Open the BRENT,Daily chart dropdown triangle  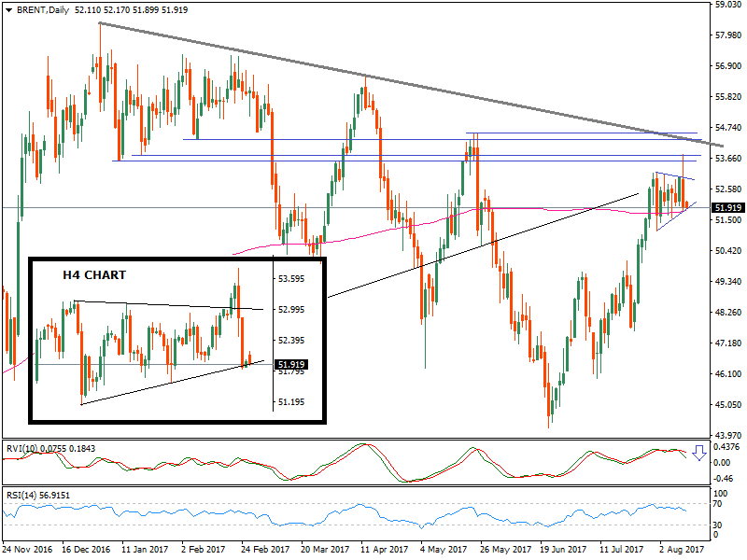coord(8,10)
